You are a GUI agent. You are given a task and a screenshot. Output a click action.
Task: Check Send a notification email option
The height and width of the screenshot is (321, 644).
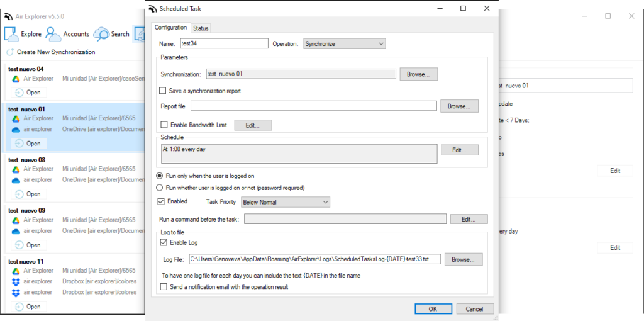click(x=164, y=287)
